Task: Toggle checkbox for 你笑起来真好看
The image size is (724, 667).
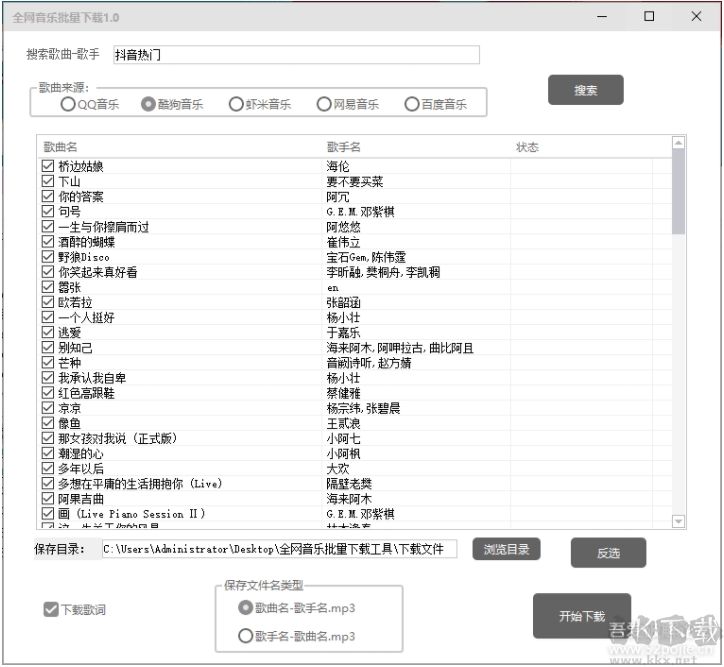Action: click(48, 272)
